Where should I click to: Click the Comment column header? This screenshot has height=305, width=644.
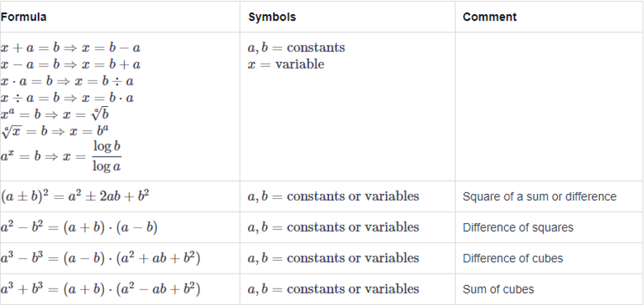click(x=489, y=17)
